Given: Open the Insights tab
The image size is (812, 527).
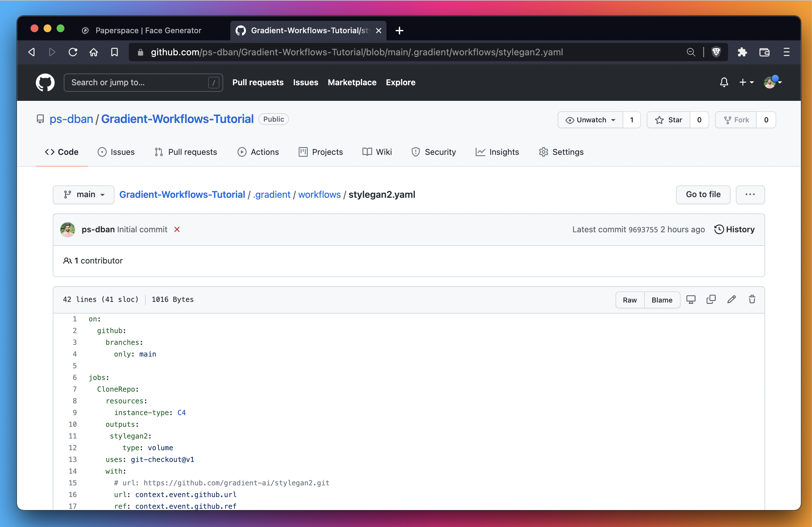Looking at the screenshot, I should (497, 152).
